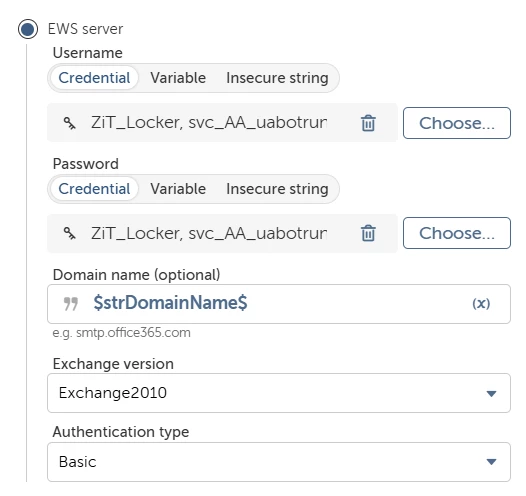Viewport: 526px width, 496px height.
Task: Switch Username to Variable option
Action: click(x=178, y=78)
